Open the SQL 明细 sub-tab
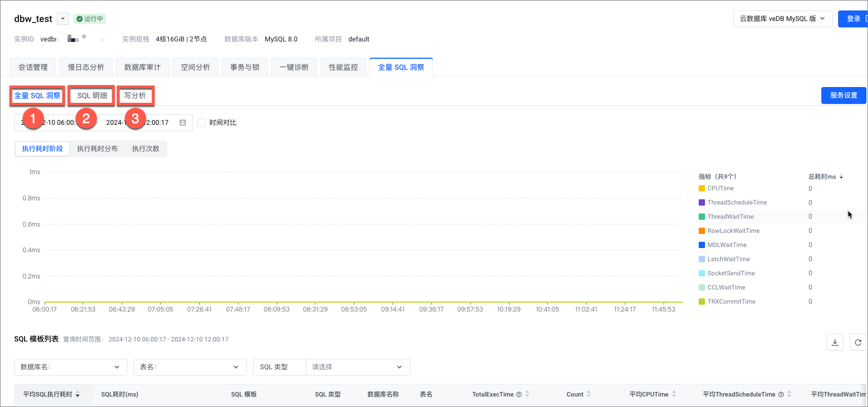Screen dimensions: 868x407 (x=92, y=95)
